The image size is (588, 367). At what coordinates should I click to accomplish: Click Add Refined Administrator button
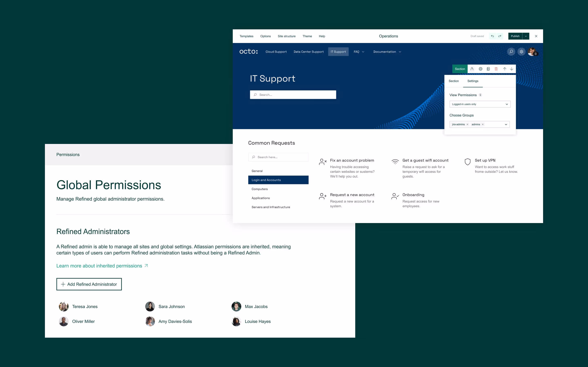(x=89, y=284)
